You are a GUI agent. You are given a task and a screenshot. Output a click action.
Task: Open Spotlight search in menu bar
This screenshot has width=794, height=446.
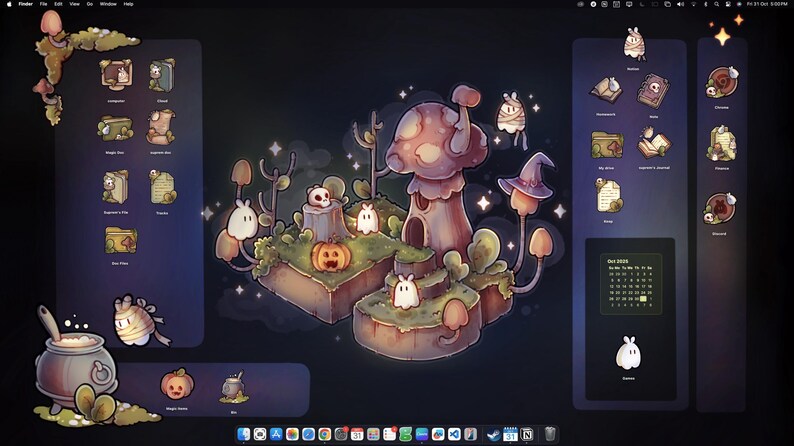click(717, 4)
